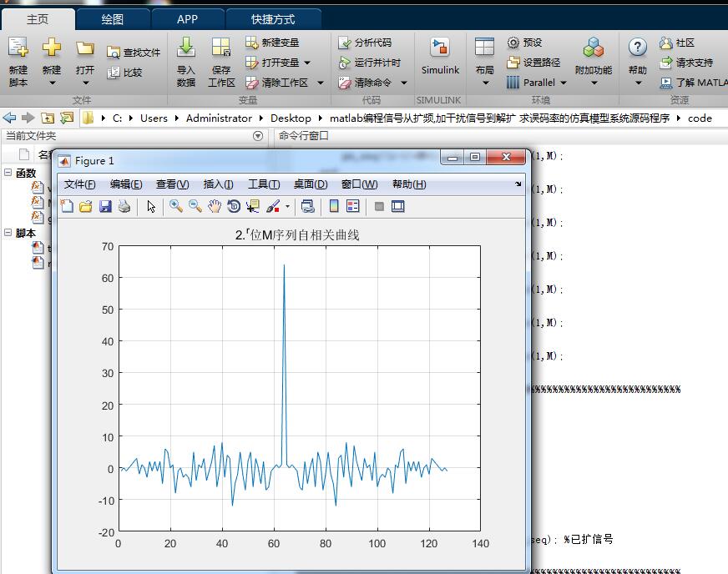The width and height of the screenshot is (728, 574).
Task: Click the Back navigation arrow
Action: click(9, 118)
